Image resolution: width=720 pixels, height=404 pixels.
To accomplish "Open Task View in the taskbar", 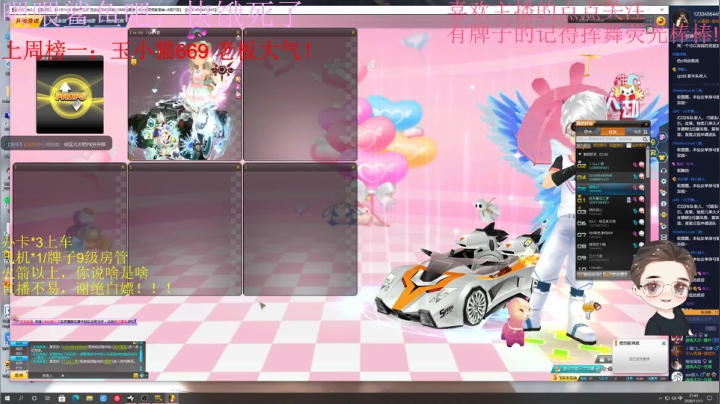I will coord(47,398).
